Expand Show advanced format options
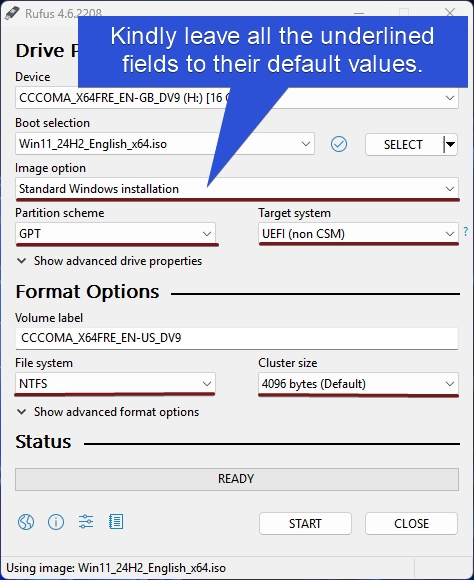474x580 pixels. tap(108, 412)
